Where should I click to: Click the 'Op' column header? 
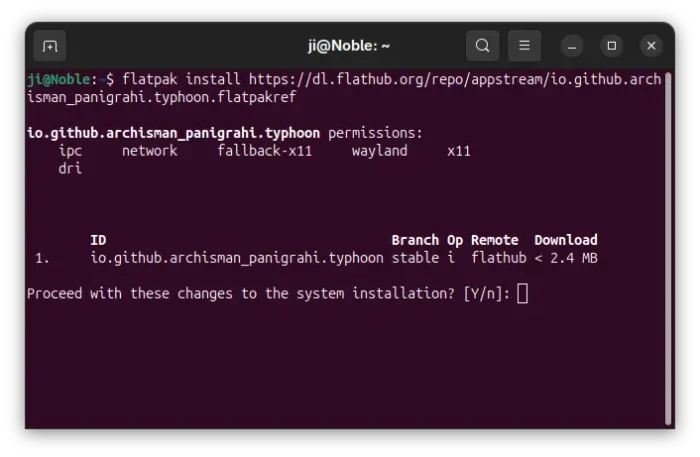[x=455, y=241]
